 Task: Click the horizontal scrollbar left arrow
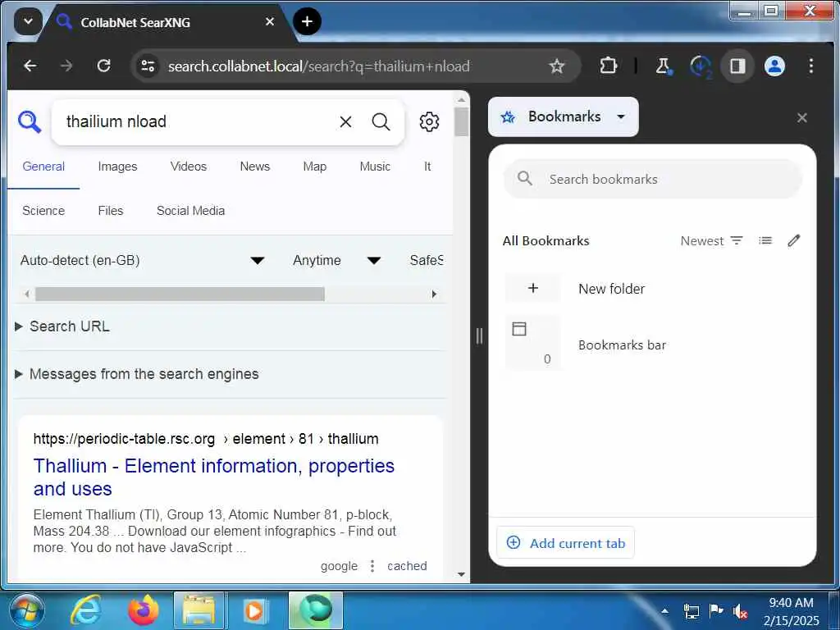(26, 294)
